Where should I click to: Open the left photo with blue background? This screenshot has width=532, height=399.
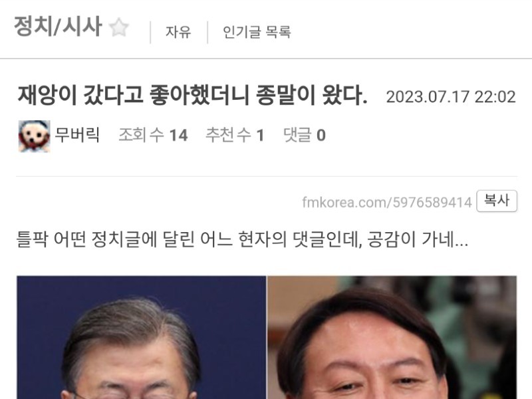pyautogui.click(x=142, y=338)
